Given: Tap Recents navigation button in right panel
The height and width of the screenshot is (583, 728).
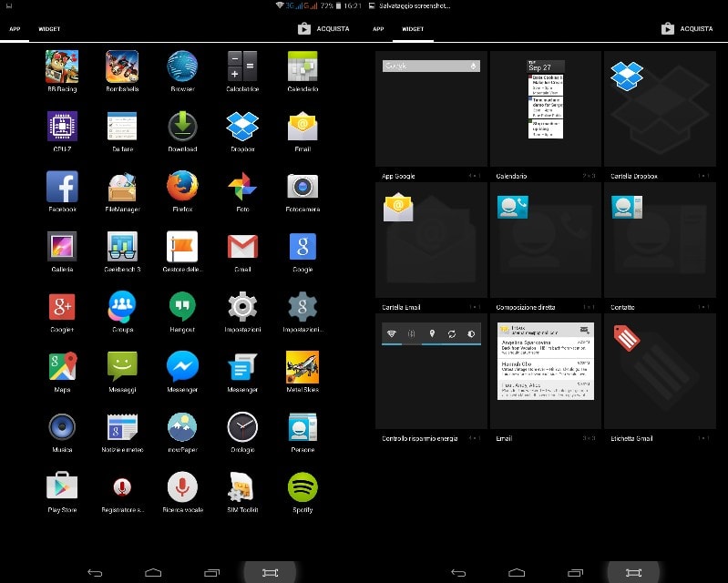Looking at the screenshot, I should pyautogui.click(x=575, y=573).
